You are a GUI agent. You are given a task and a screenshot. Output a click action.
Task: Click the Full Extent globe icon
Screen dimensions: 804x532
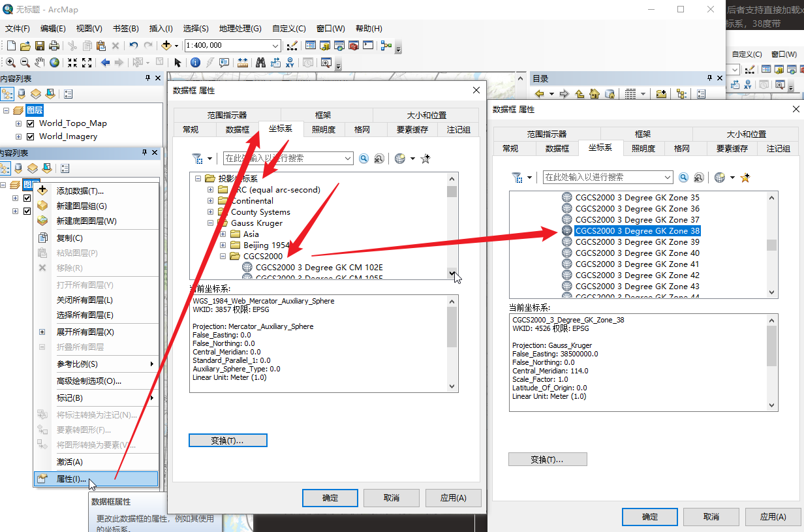click(55, 63)
